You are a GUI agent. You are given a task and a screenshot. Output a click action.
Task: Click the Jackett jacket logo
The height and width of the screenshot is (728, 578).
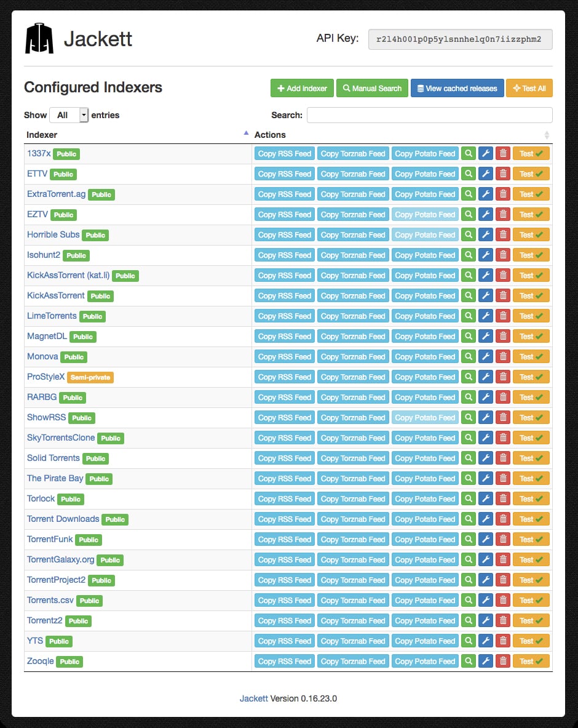(40, 39)
